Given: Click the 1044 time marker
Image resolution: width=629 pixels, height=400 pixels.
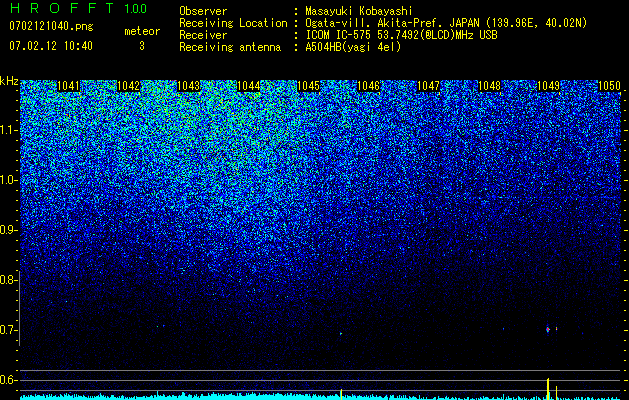Looking at the screenshot, I should pyautogui.click(x=249, y=86).
